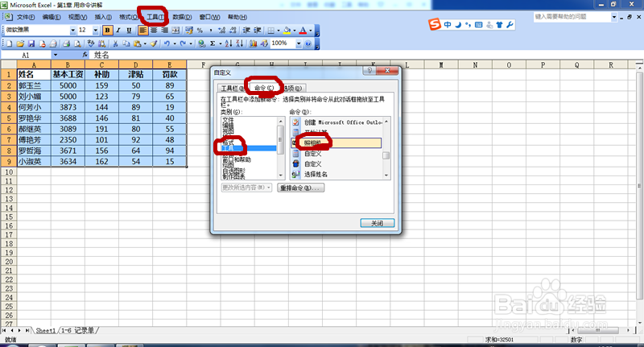
Task: Expand the undo history dropdown
Action: [175, 43]
